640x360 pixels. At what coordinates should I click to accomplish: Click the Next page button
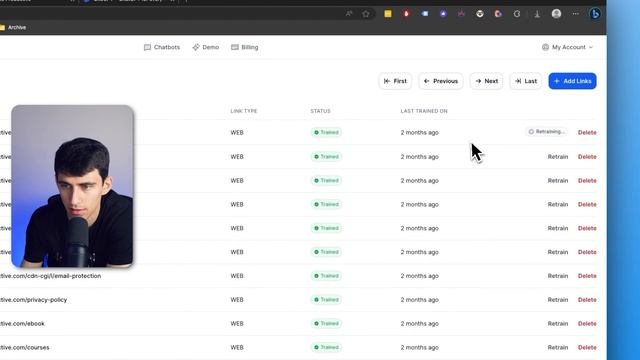tap(487, 81)
